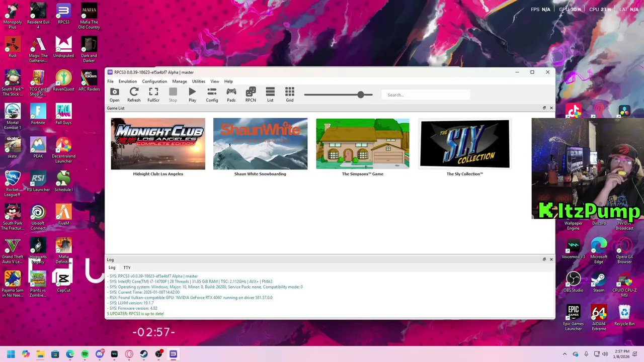Open the Fortnite desktop icon

[38, 114]
